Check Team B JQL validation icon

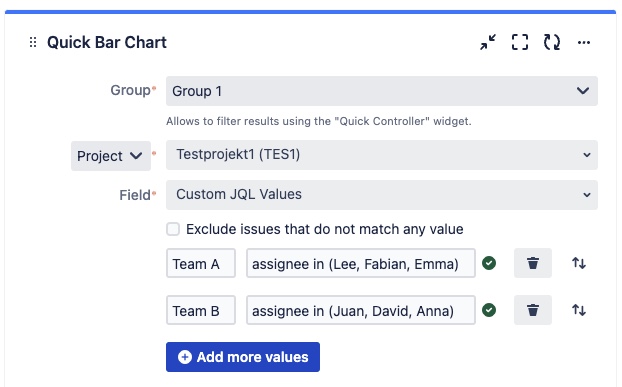pos(489,310)
